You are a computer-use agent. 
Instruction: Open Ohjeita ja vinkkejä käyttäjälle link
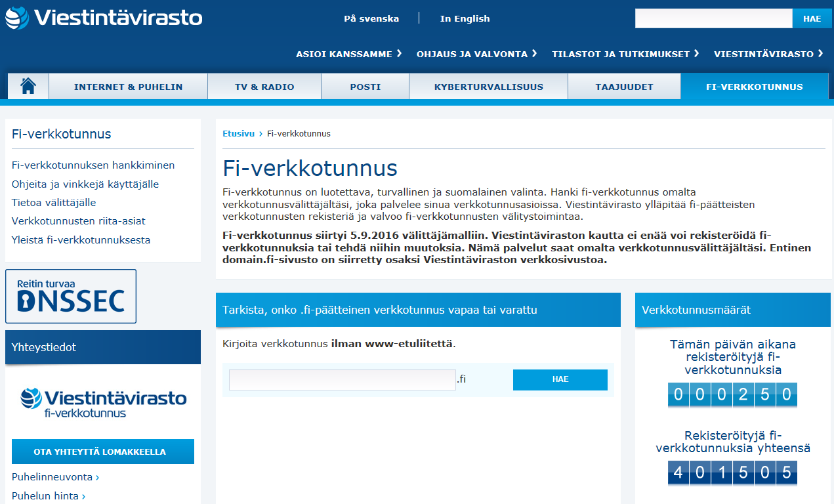coord(85,184)
